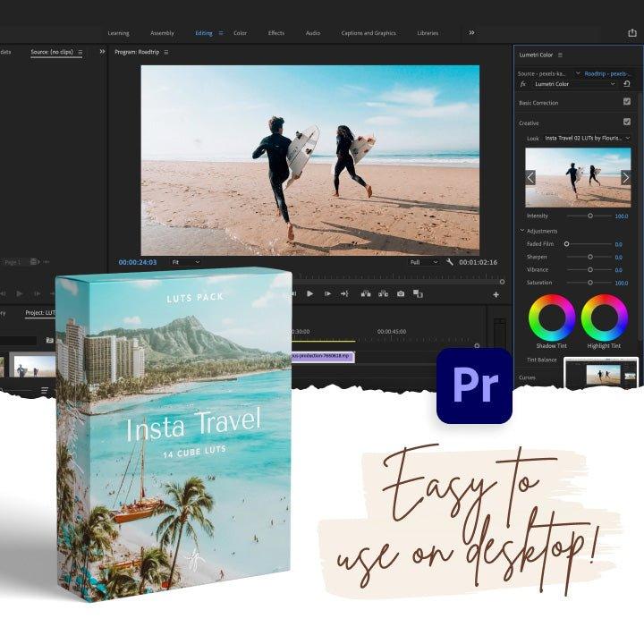Toggle the Basic Correction checkbox
This screenshot has width=644, height=644.
[626, 102]
